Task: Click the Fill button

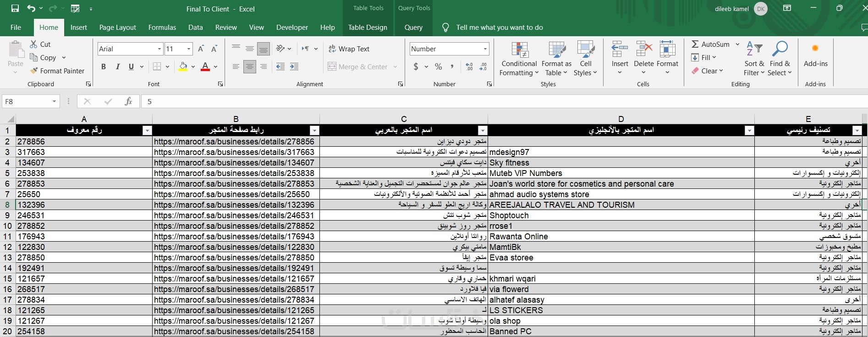Action: (x=703, y=57)
